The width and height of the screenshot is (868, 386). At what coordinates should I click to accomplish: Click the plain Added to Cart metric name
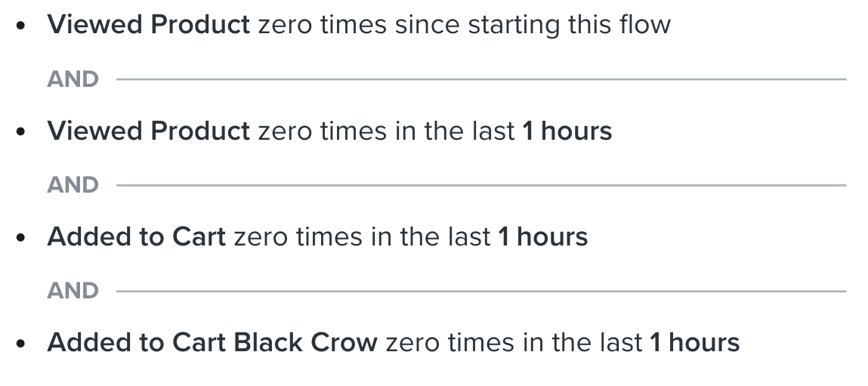tap(136, 237)
